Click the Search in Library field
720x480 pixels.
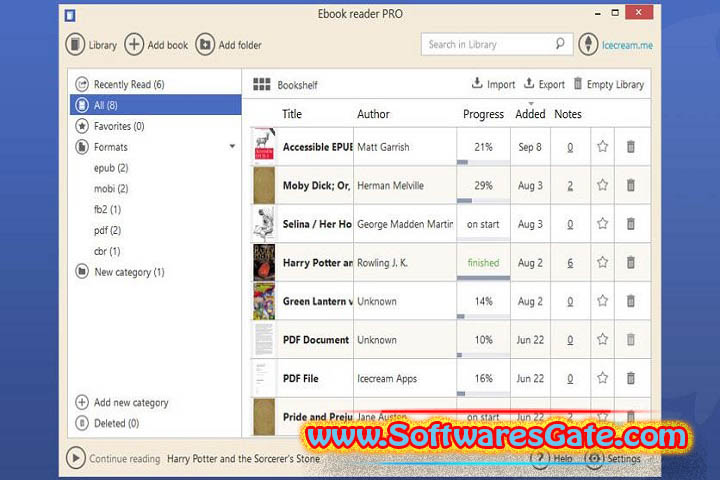click(x=497, y=44)
